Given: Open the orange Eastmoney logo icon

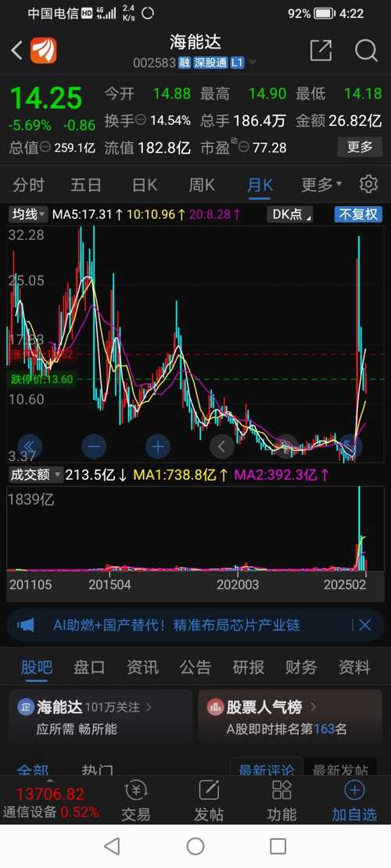Looking at the screenshot, I should [x=44, y=50].
